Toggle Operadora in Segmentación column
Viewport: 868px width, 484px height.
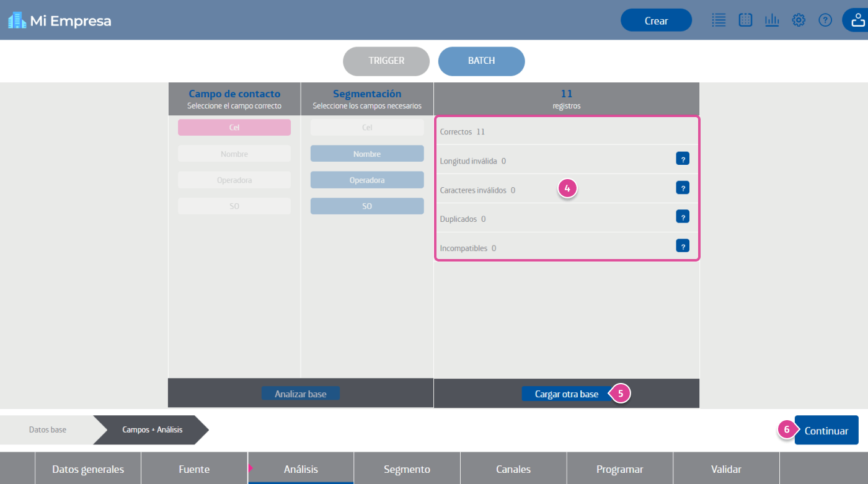pos(367,180)
